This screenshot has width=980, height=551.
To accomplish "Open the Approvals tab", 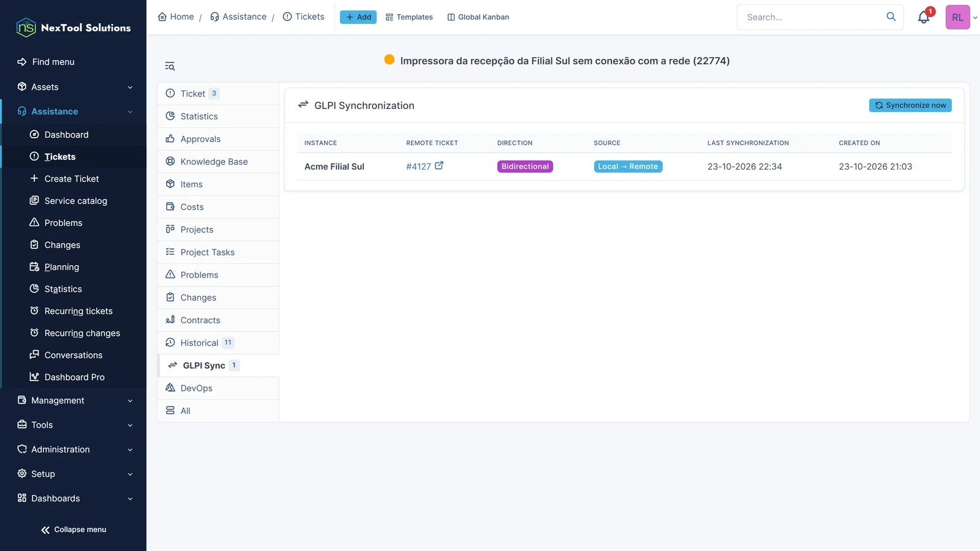I will [218, 139].
